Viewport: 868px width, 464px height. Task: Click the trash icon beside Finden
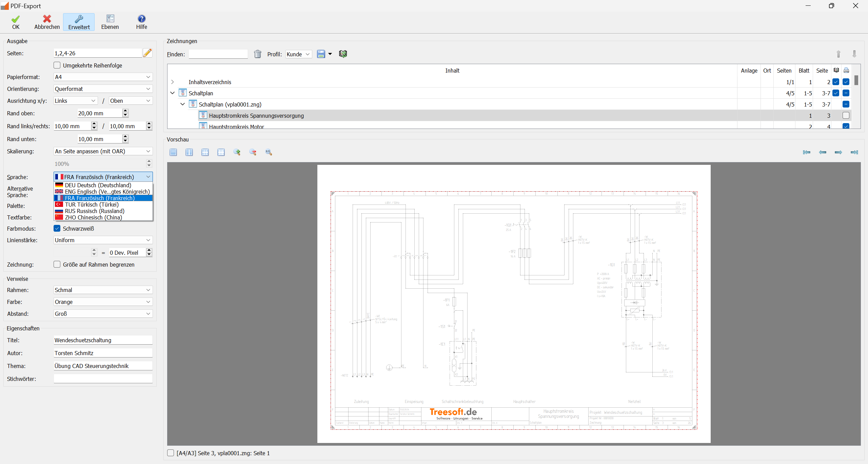pyautogui.click(x=258, y=54)
